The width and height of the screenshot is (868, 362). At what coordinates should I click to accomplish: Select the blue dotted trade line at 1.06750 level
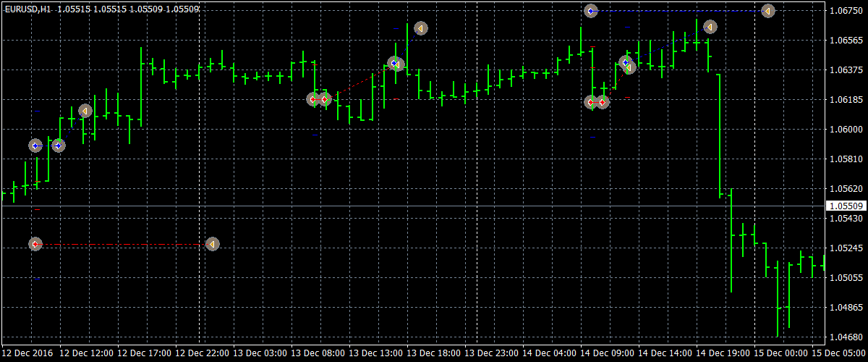coord(679,11)
